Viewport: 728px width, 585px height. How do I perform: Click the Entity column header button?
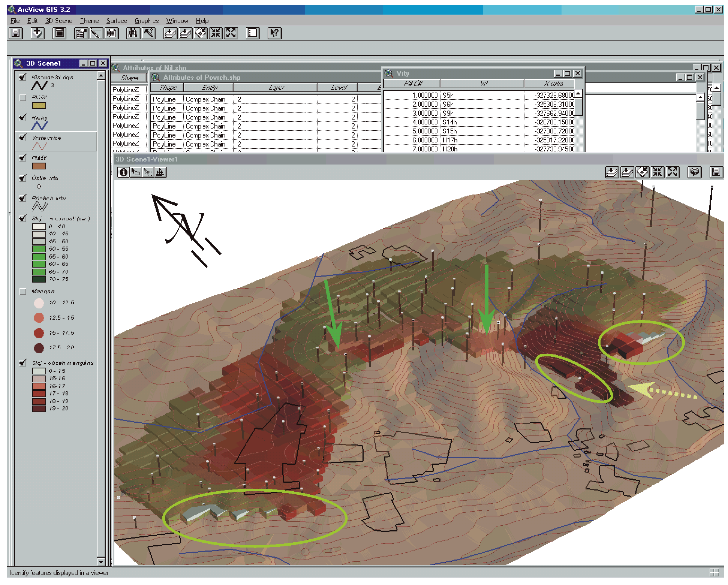[209, 87]
